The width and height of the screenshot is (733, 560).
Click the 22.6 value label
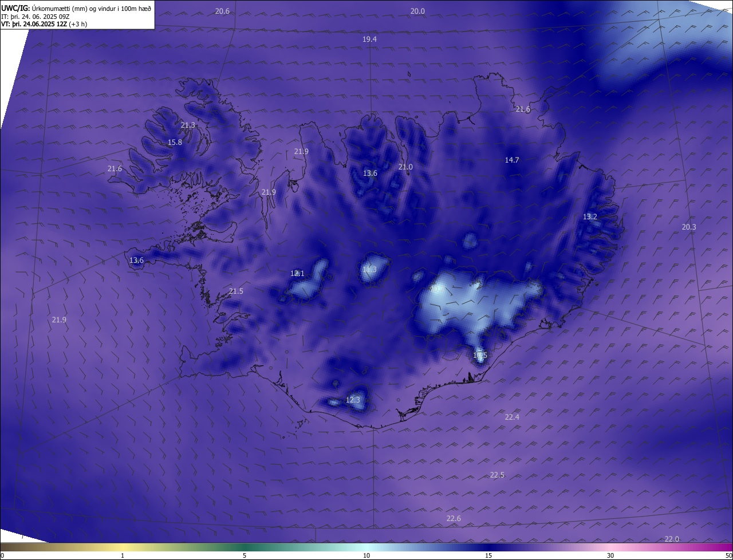454,519
